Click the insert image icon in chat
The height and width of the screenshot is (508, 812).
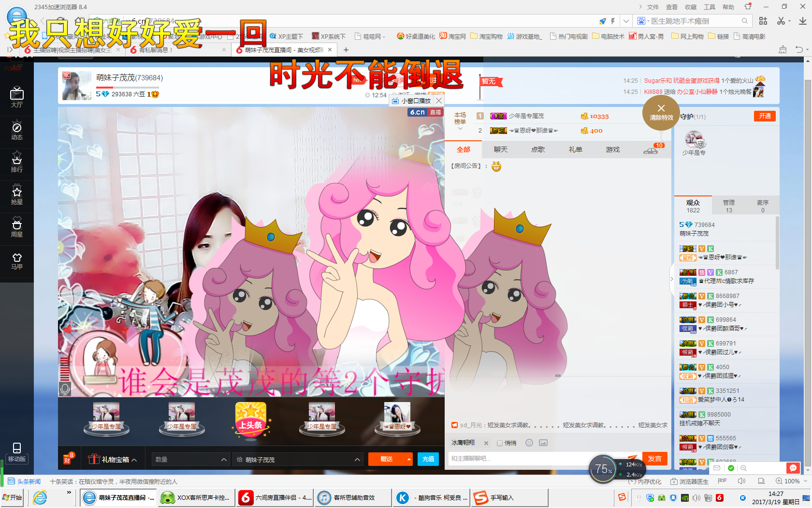coord(543,443)
